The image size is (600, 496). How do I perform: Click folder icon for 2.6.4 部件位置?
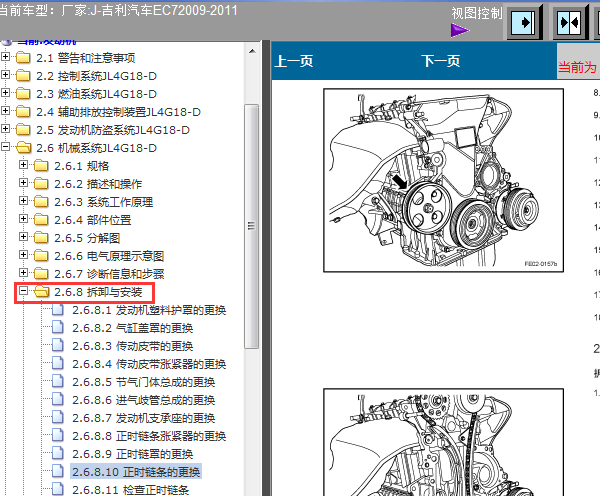(41, 220)
